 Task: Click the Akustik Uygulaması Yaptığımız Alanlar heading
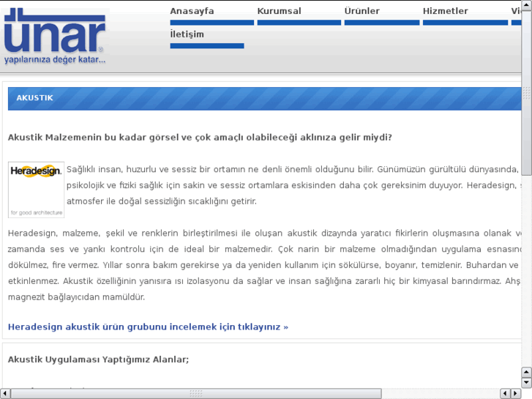[98, 359]
